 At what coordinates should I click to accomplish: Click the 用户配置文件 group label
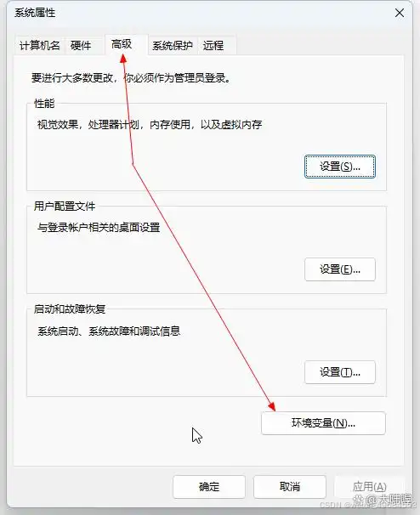coord(65,207)
